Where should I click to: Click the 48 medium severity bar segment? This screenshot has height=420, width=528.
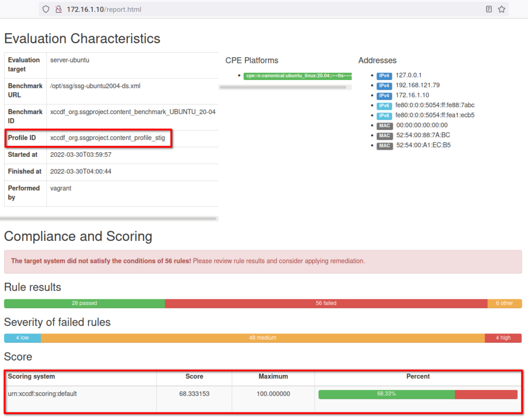tap(262, 338)
